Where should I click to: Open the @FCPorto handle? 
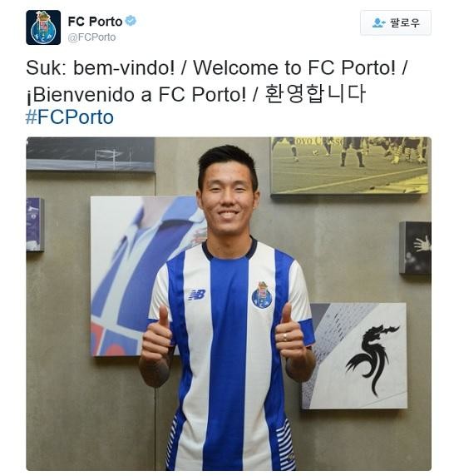point(92,37)
